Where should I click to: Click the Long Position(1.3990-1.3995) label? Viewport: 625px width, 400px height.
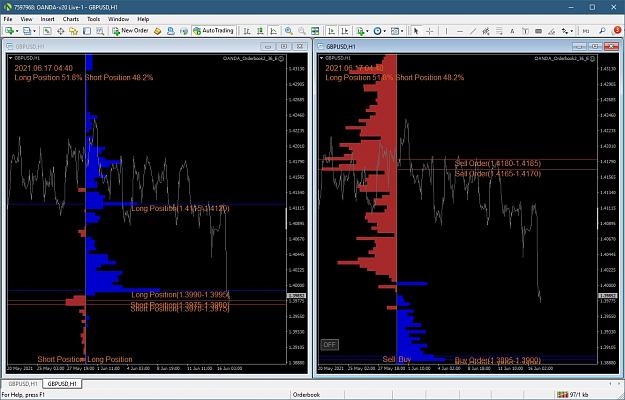pyautogui.click(x=180, y=295)
